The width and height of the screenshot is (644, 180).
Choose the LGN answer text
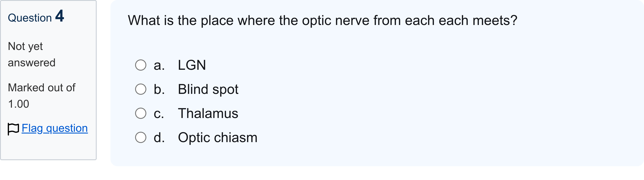point(192,65)
